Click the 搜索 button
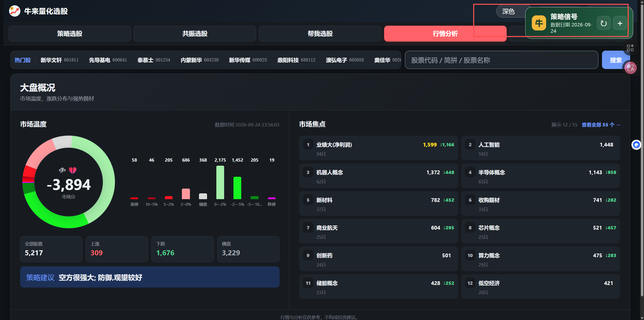 616,60
